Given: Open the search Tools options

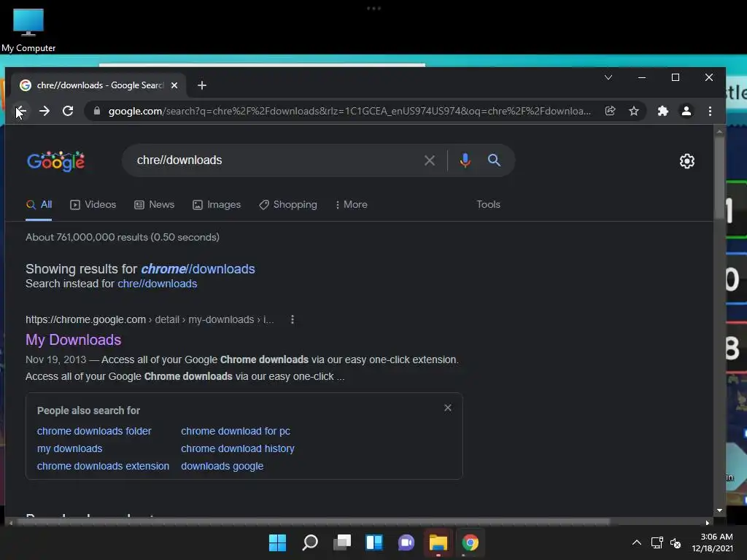Looking at the screenshot, I should point(488,204).
